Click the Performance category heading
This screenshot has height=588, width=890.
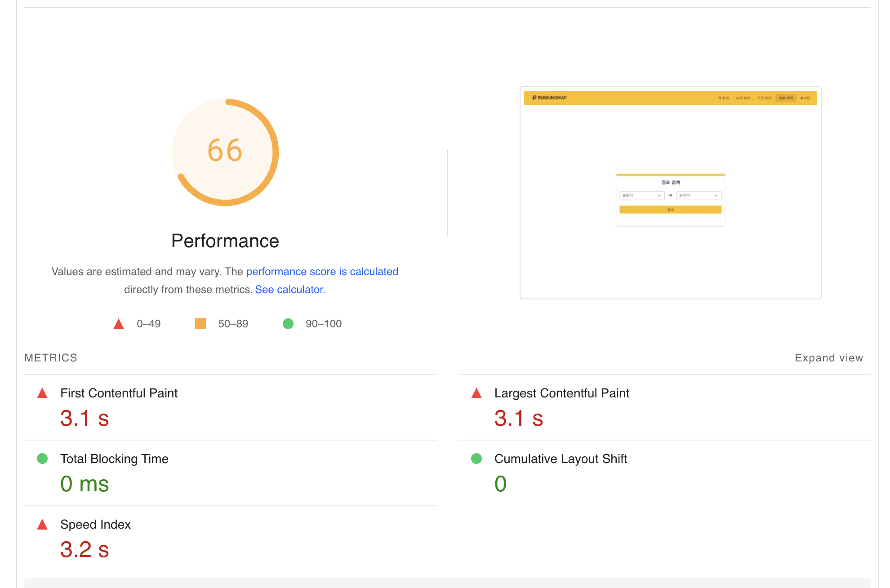(x=225, y=241)
